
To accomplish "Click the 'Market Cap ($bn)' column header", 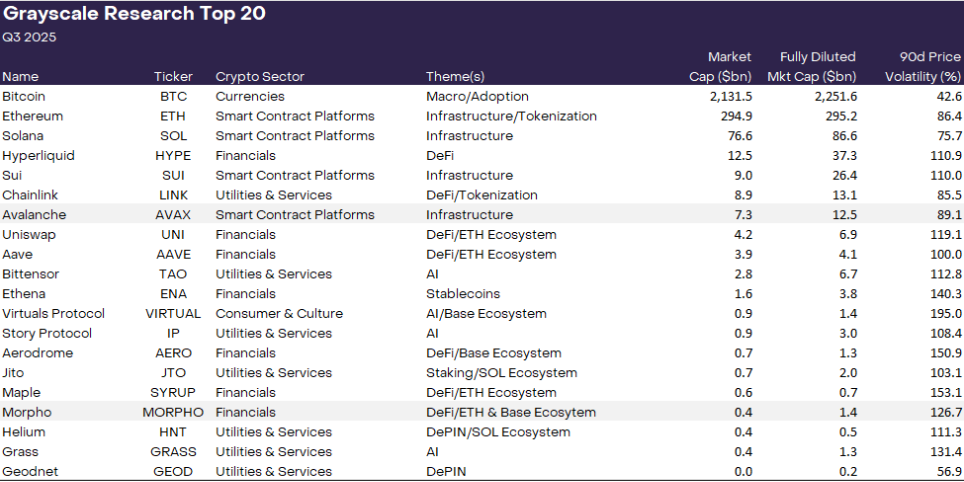I will click(x=720, y=67).
